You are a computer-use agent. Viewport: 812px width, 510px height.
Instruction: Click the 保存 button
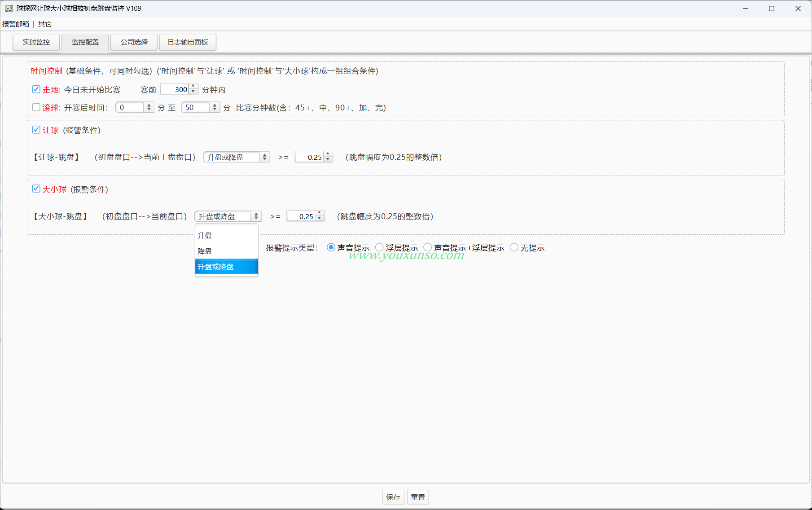click(x=393, y=497)
